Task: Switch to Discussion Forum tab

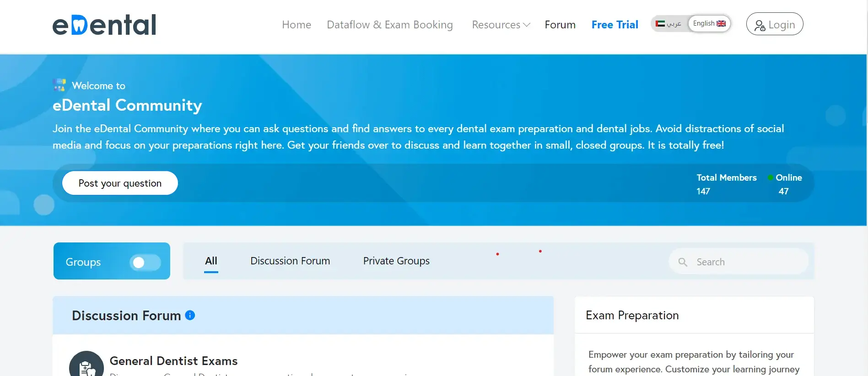Action: click(290, 261)
